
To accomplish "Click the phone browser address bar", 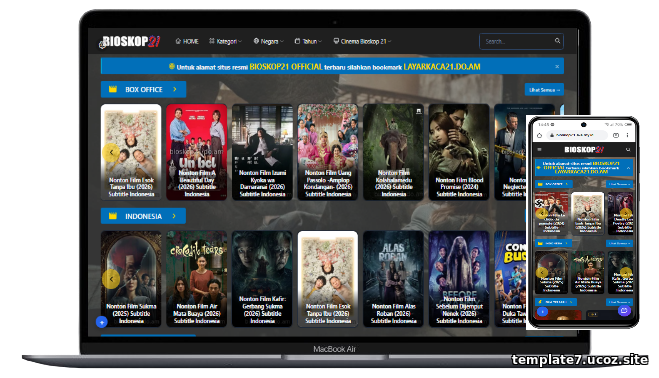I will coord(577,135).
